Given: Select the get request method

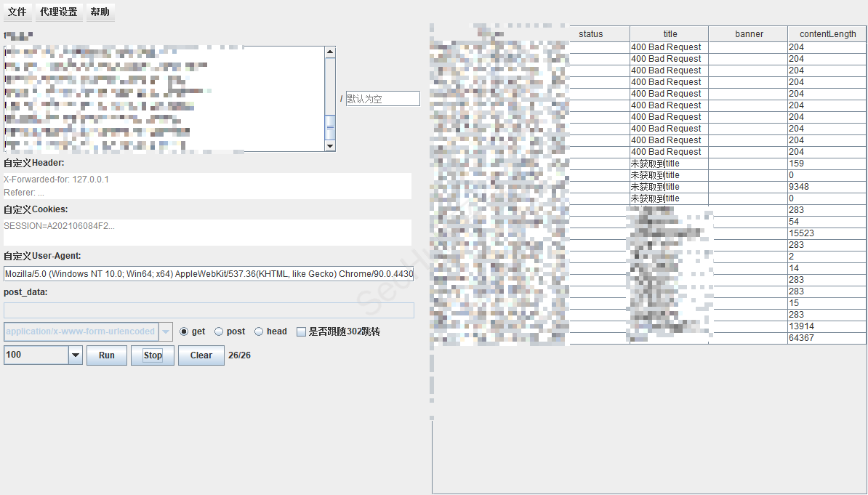Looking at the screenshot, I should tap(184, 331).
